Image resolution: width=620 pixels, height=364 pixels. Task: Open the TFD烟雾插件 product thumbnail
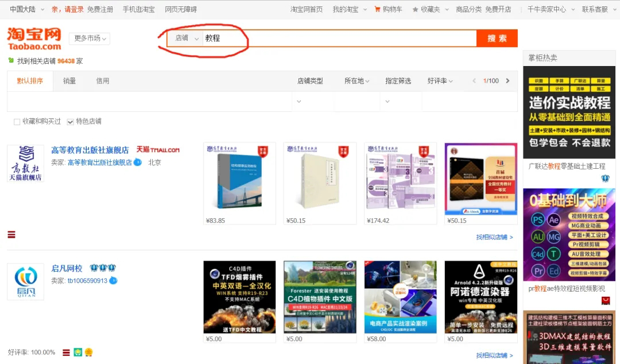click(x=239, y=297)
